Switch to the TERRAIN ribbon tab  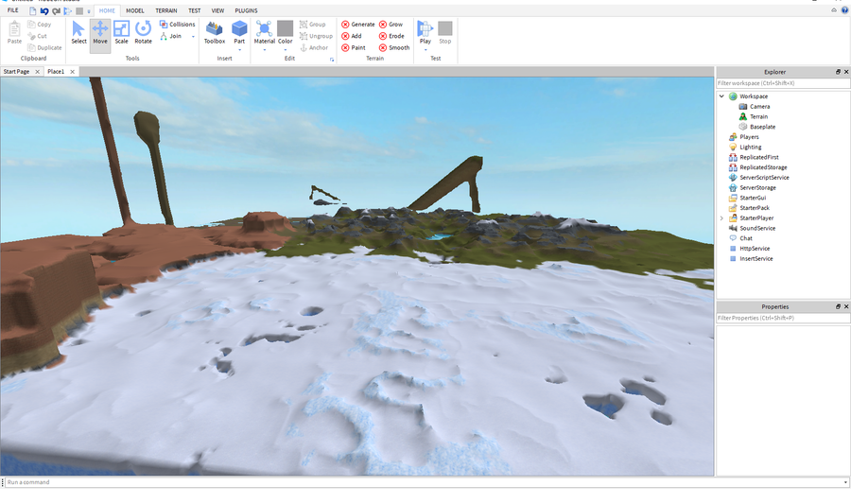point(166,10)
